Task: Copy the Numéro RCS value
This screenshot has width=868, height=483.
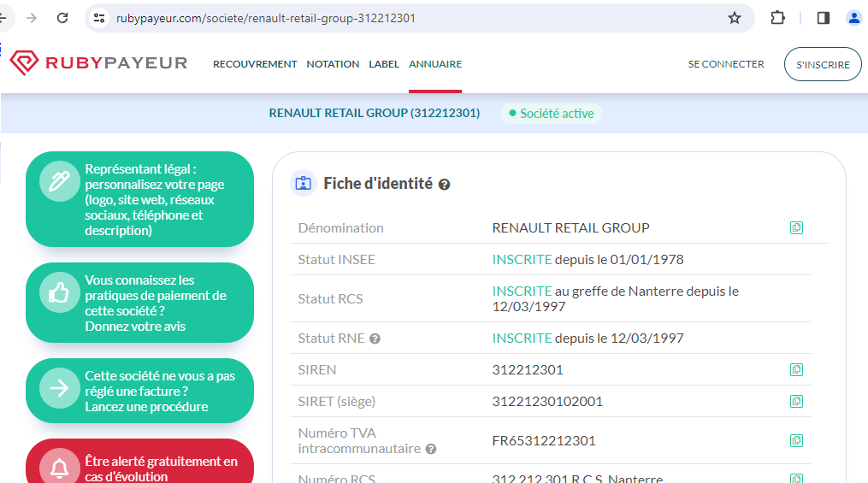Action: click(x=796, y=478)
